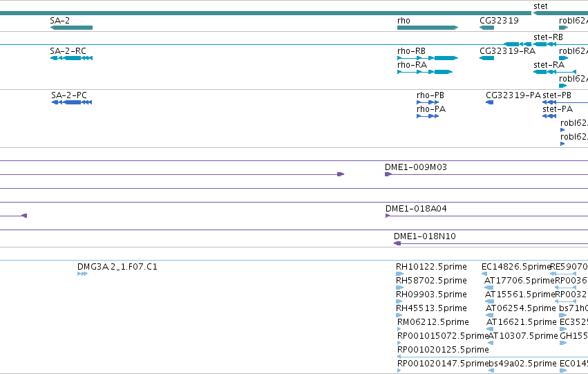Select the RP001020125.5prime EST label
Screen dimensions: 588x374
[x=443, y=350]
